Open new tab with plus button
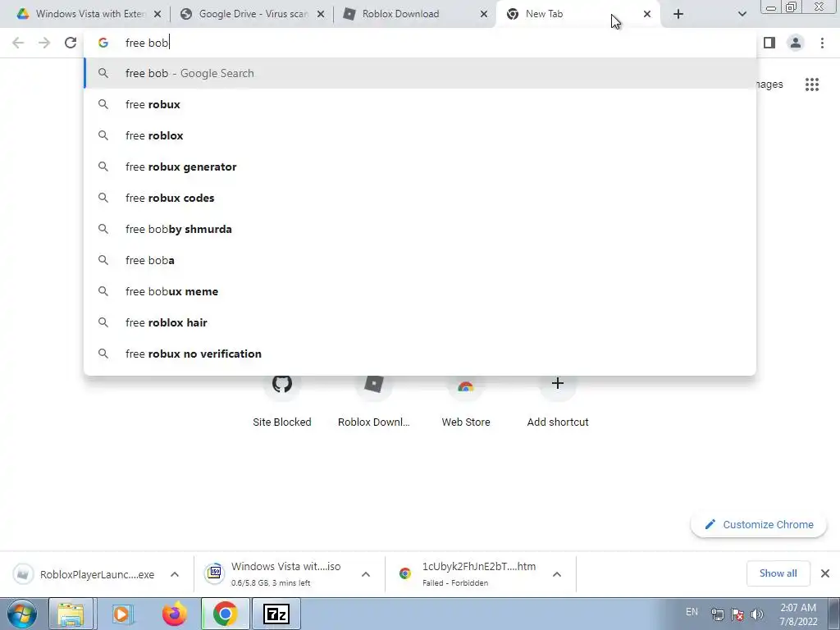Screen dimensions: 840x630 click(678, 14)
